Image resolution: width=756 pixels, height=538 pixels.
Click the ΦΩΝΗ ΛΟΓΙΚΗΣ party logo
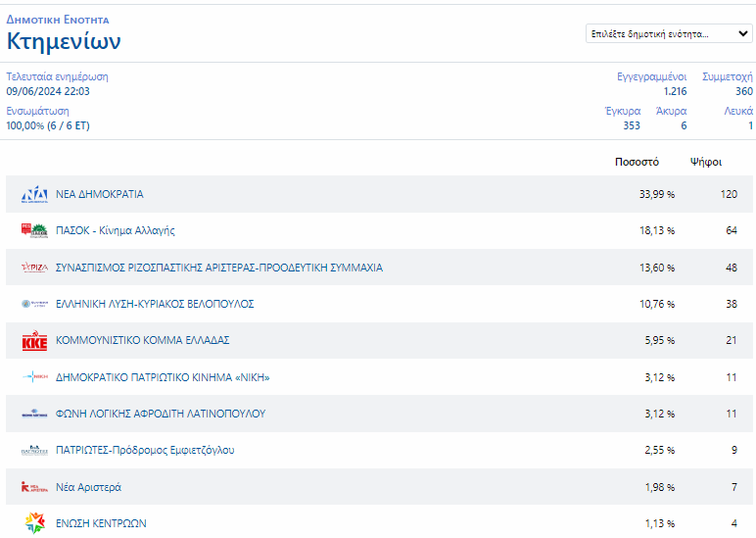[x=34, y=414]
